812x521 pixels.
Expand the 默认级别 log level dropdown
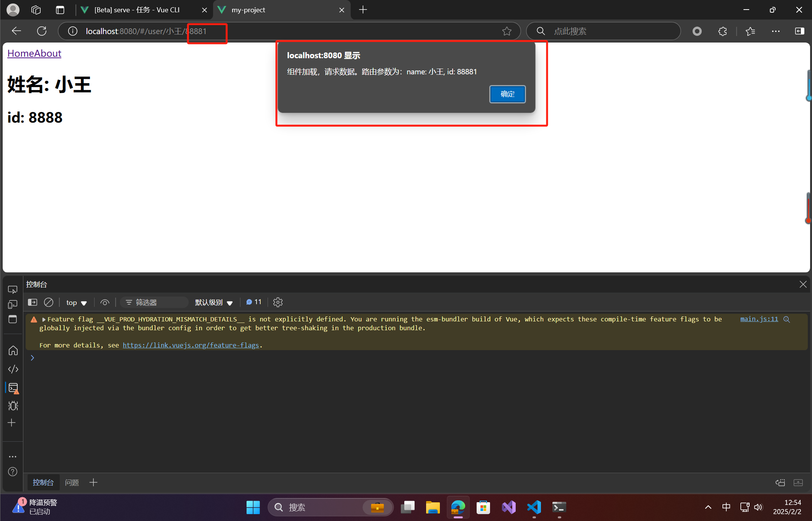(x=214, y=302)
